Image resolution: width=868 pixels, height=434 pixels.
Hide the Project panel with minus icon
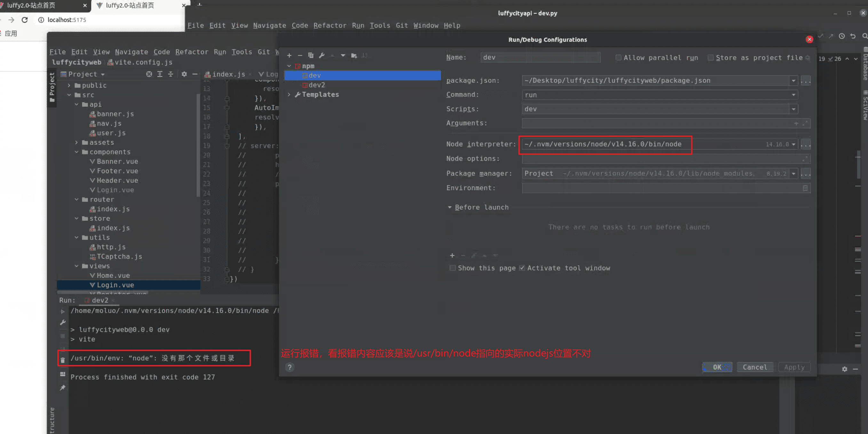pyautogui.click(x=195, y=74)
